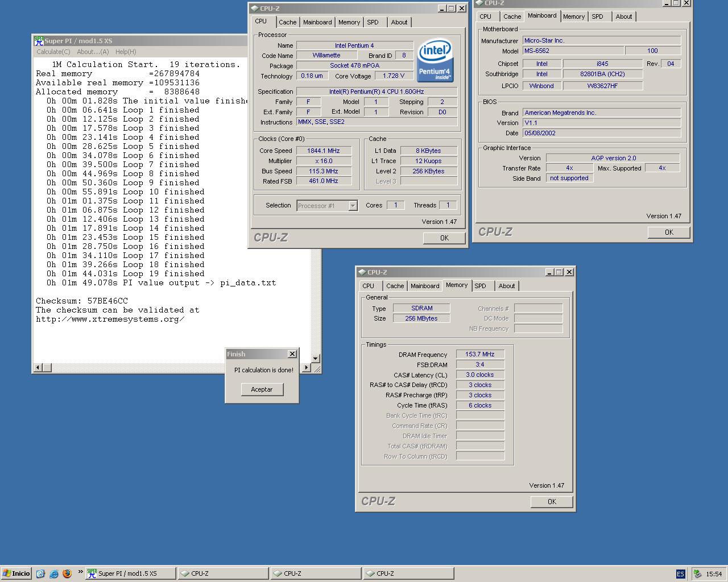728x582 pixels.
Task: Select the first CPU-Z taskbar button
Action: (223, 573)
